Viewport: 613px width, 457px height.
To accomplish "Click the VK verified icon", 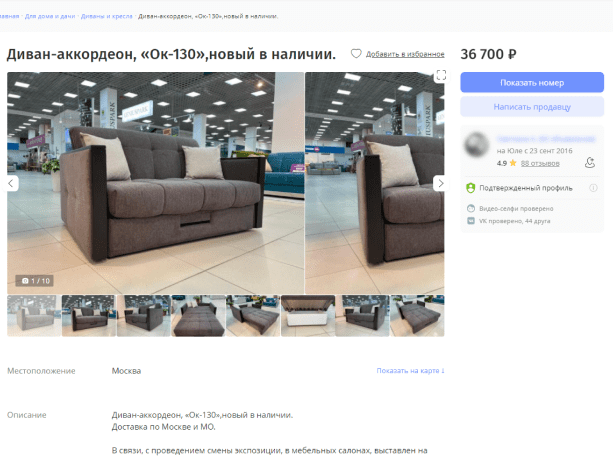I will [x=471, y=221].
